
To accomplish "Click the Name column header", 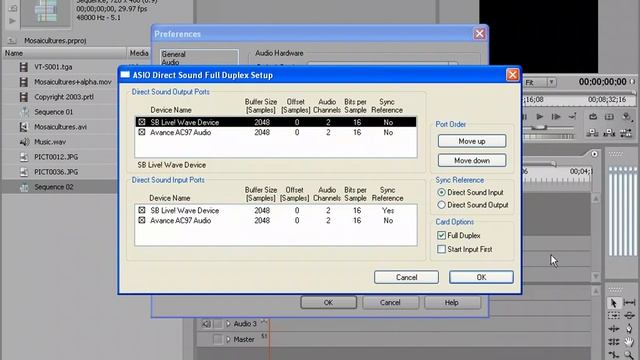I will point(64,53).
